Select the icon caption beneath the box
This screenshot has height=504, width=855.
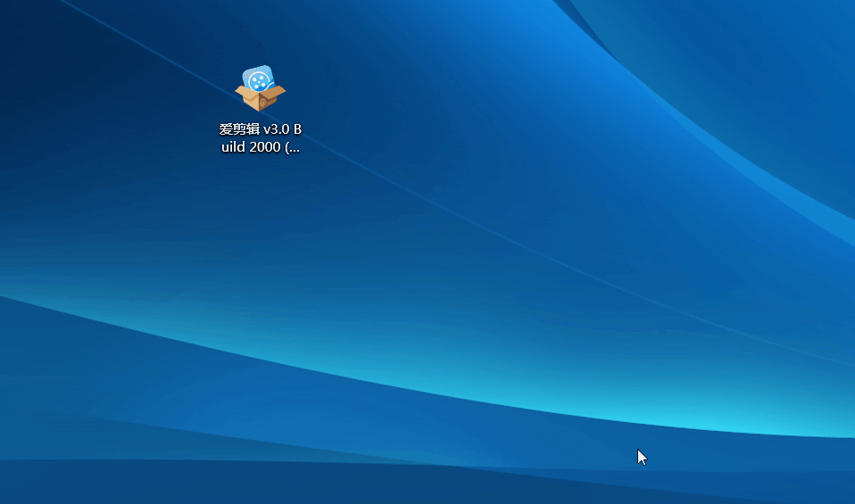click(260, 138)
